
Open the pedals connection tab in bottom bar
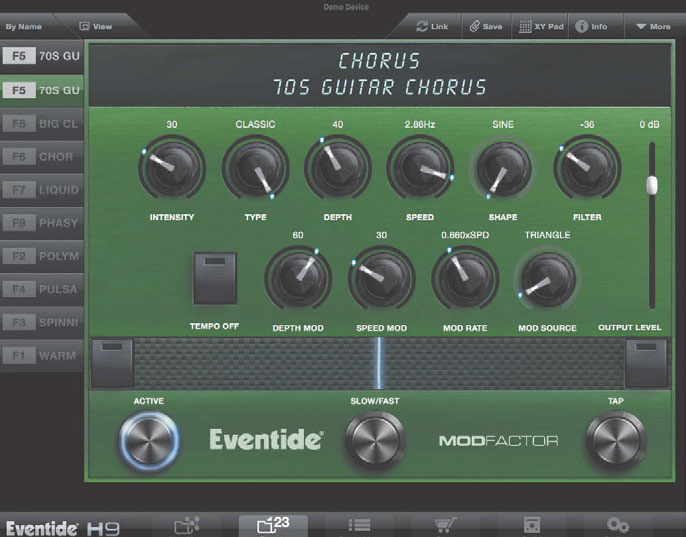tap(187, 525)
